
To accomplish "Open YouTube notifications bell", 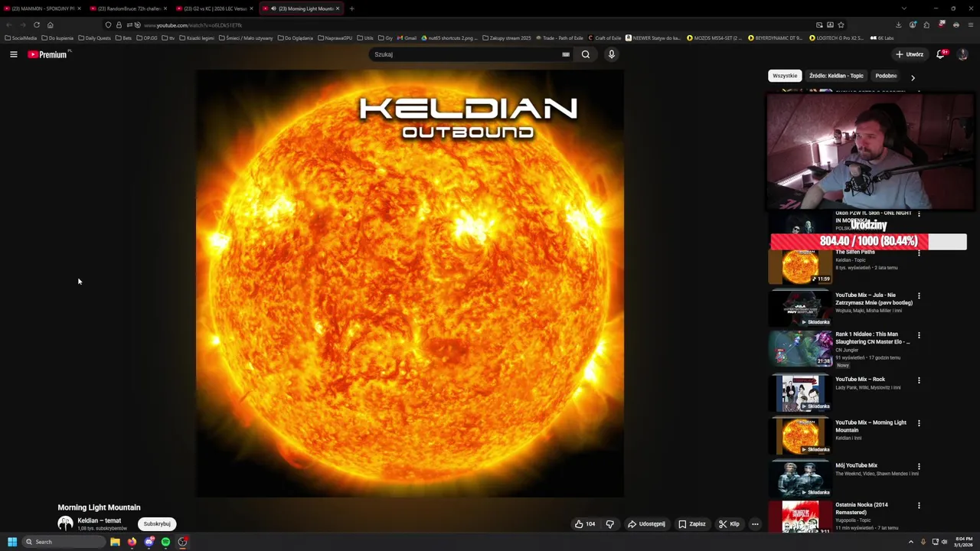I will pyautogui.click(x=941, y=54).
